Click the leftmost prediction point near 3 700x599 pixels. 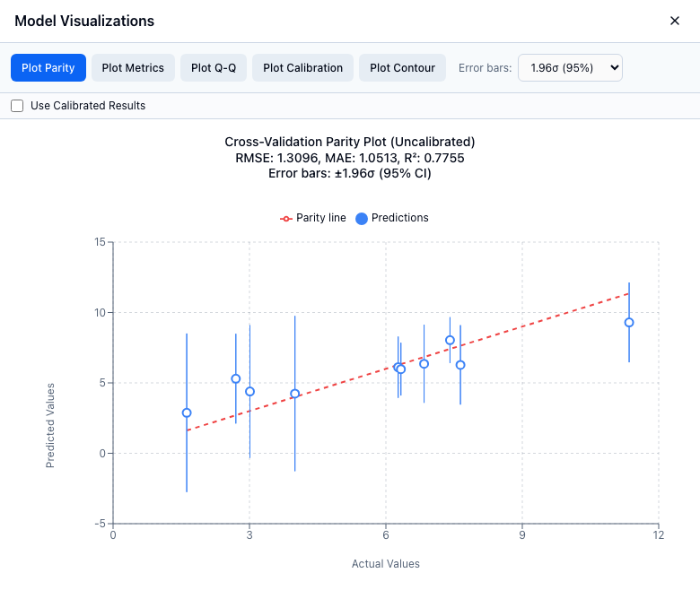187,413
